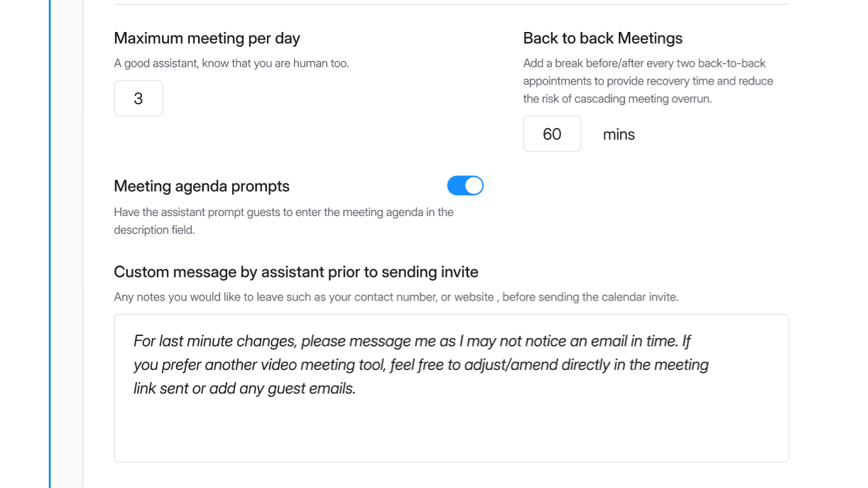Click the mins unit label
Screen dimensions: 868x488
point(618,134)
